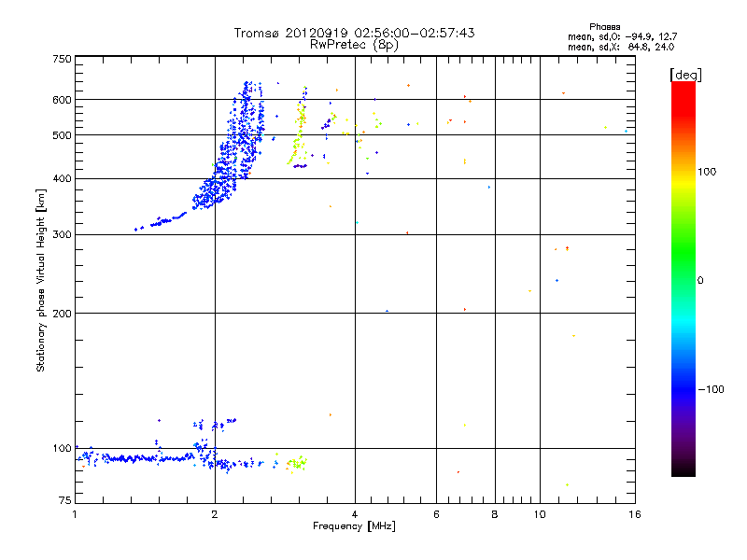
Task: Click the x-axis tick label '1'
Action: pyautogui.click(x=75, y=514)
